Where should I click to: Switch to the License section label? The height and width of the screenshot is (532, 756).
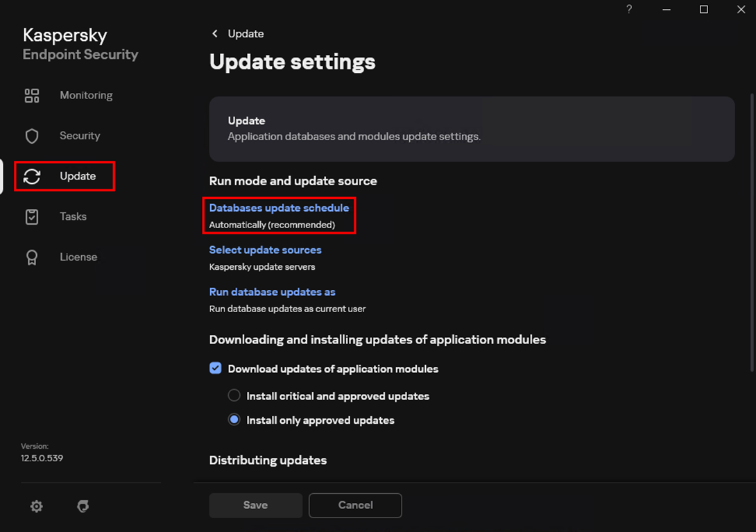78,257
